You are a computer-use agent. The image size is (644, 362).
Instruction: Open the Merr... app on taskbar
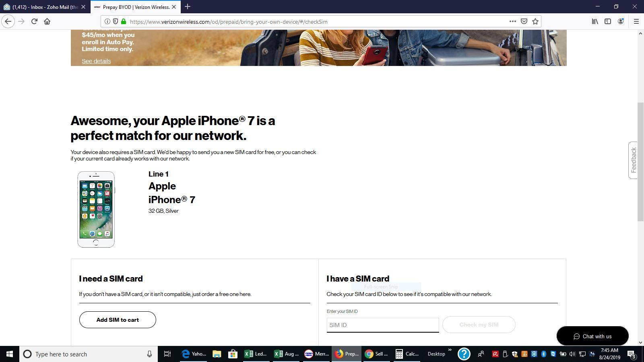[316, 354]
